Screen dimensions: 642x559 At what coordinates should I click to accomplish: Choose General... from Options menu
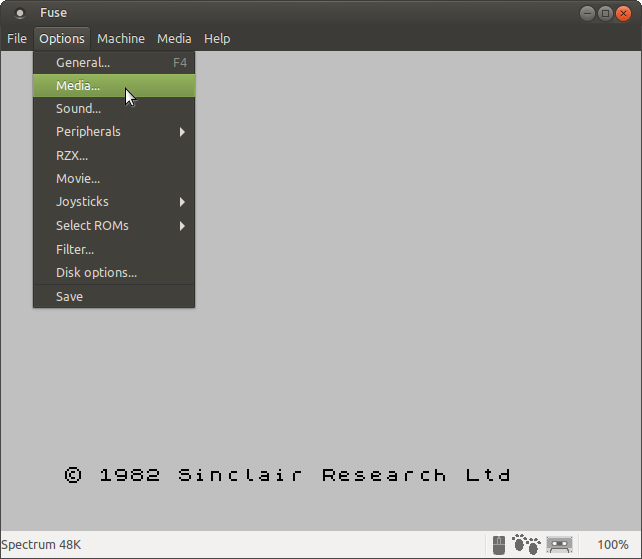[114, 63]
